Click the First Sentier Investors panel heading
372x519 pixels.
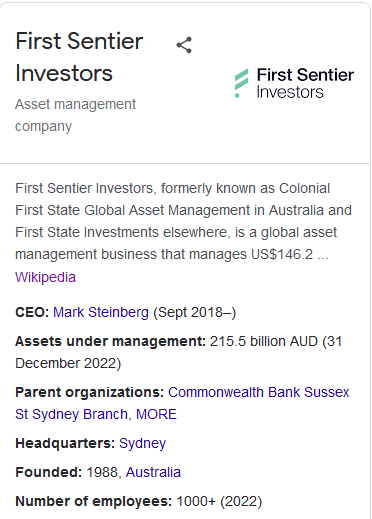pyautogui.click(x=79, y=57)
